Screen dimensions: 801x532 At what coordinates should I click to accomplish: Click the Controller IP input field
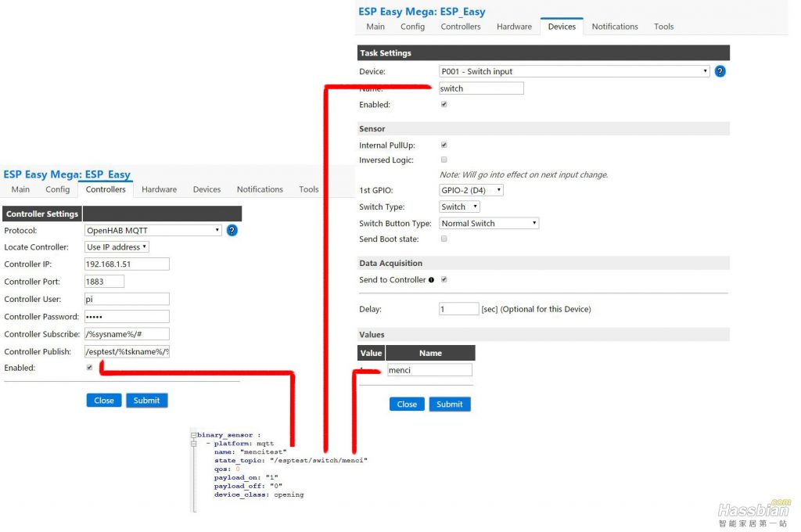point(127,264)
